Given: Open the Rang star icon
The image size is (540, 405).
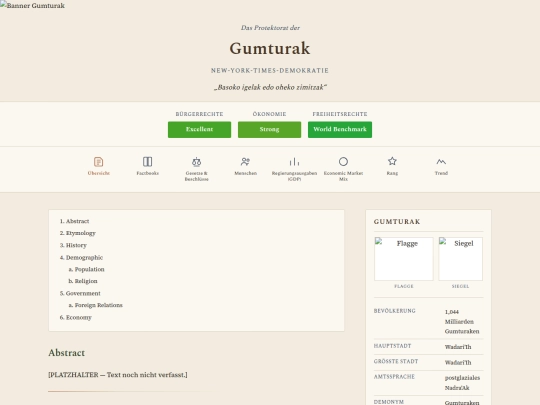Looking at the screenshot, I should [x=392, y=162].
